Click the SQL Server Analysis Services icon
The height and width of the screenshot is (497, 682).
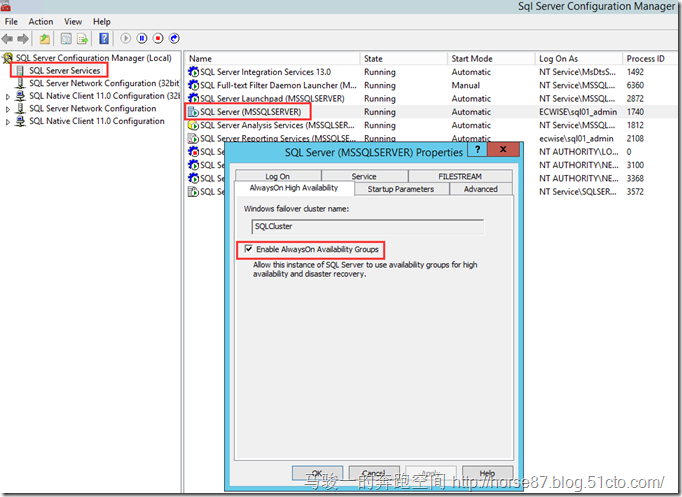(193, 125)
